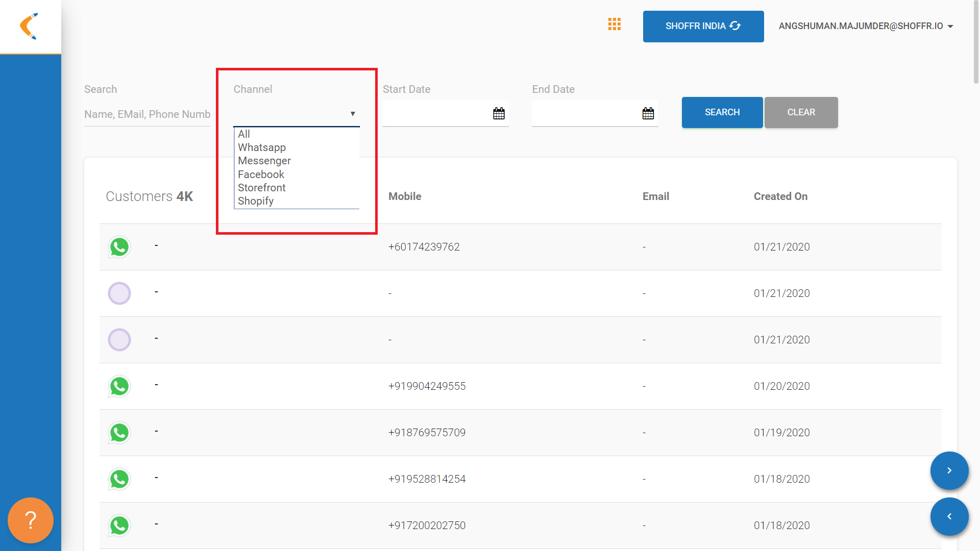Viewport: 980px width, 551px height.
Task: Click the orange help question mark button
Action: [31, 520]
